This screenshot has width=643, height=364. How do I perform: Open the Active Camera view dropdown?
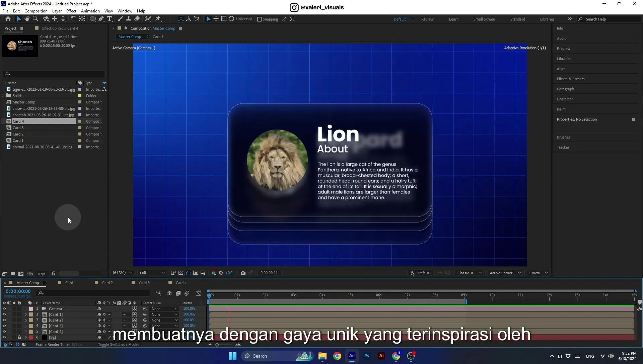click(x=505, y=273)
